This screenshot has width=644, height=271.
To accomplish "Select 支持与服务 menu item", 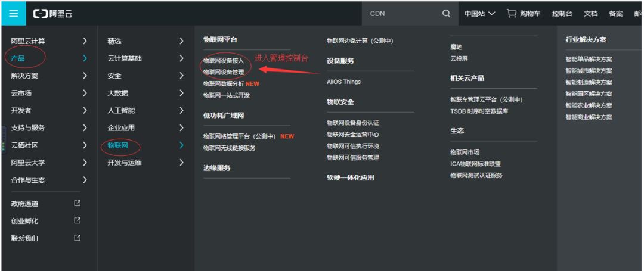I will click(28, 128).
